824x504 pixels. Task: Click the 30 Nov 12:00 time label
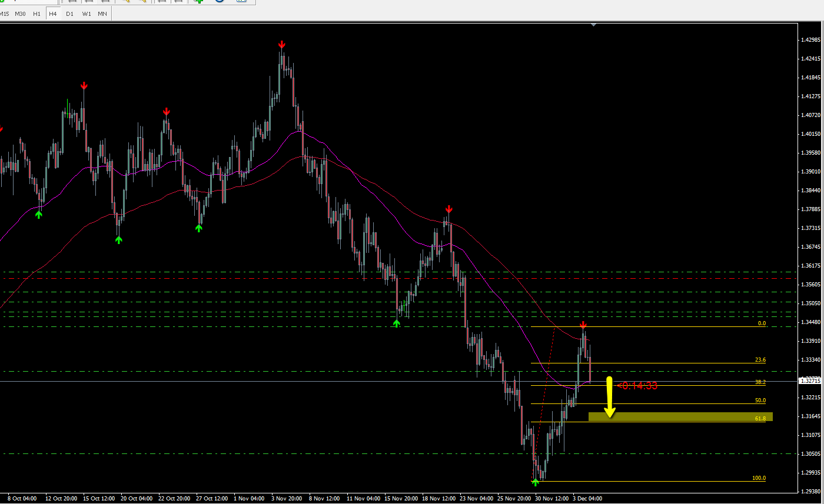click(x=551, y=499)
